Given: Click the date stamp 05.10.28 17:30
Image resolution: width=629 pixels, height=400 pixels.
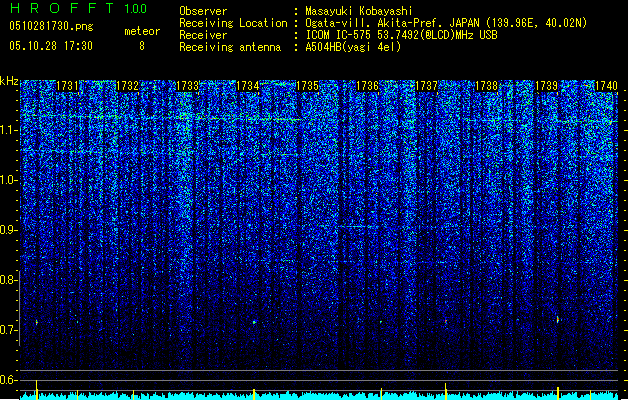Looking at the screenshot, I should pos(51,46).
